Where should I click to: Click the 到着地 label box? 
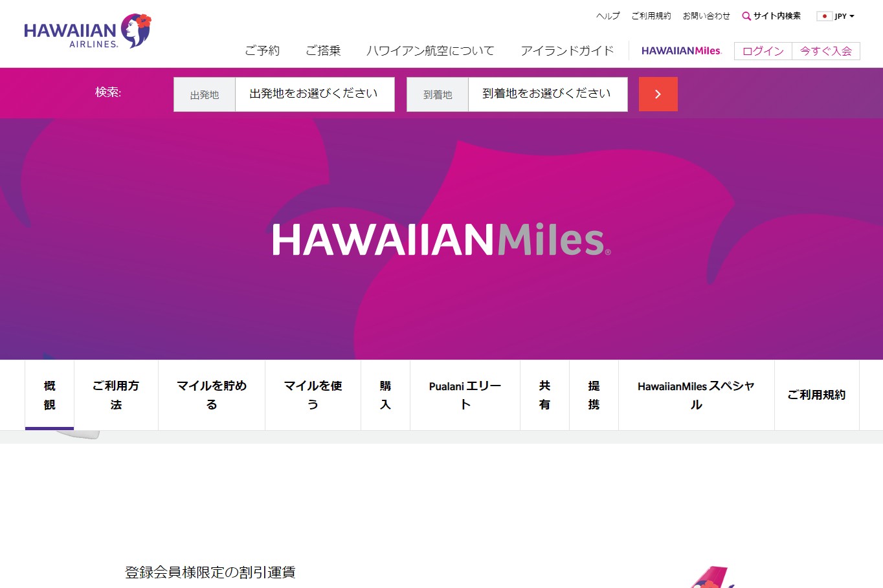coord(438,94)
